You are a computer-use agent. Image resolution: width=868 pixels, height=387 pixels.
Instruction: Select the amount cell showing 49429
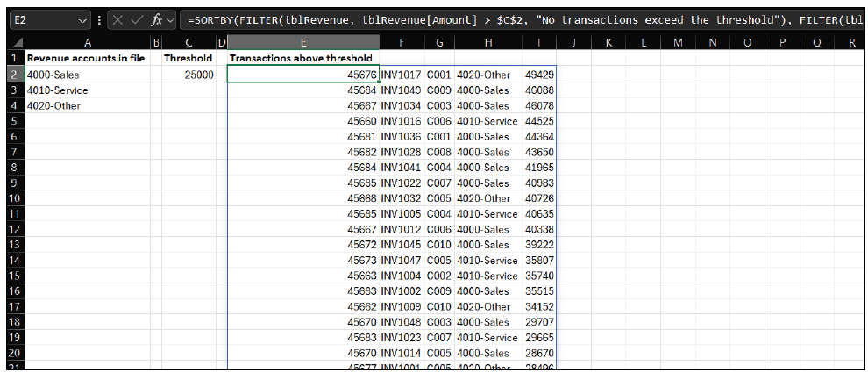click(538, 75)
